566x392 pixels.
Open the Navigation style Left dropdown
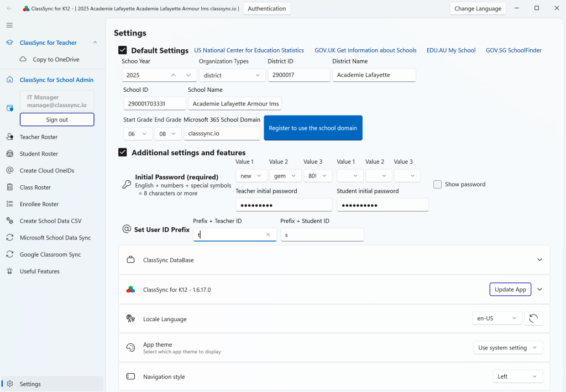pyautogui.click(x=517, y=377)
